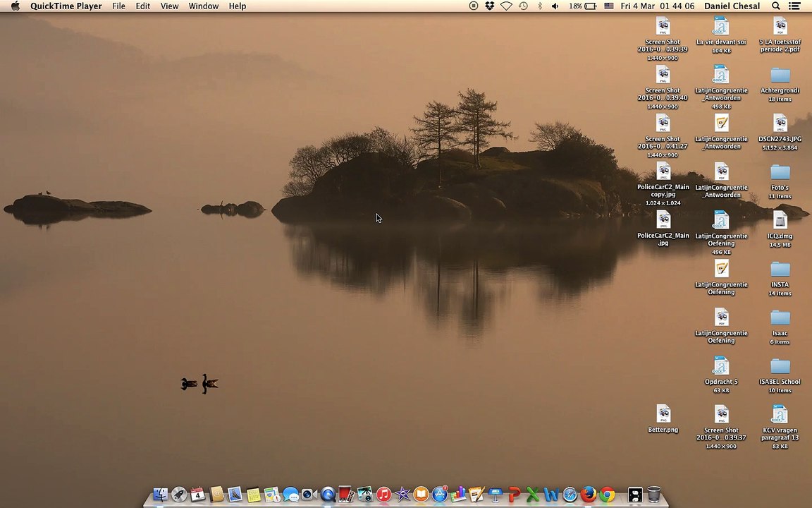Open the QuickTime Player application menu
812x508 pixels.
66,6
